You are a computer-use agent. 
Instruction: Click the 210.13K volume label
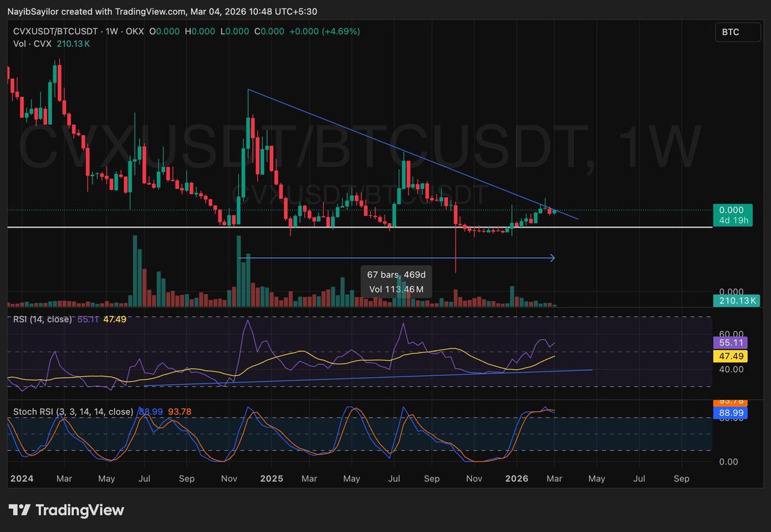[x=736, y=299]
